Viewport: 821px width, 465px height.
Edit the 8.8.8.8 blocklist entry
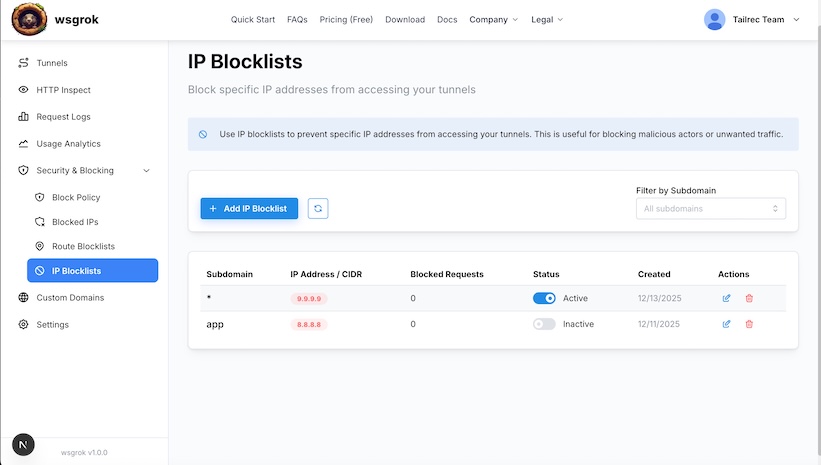coord(726,324)
